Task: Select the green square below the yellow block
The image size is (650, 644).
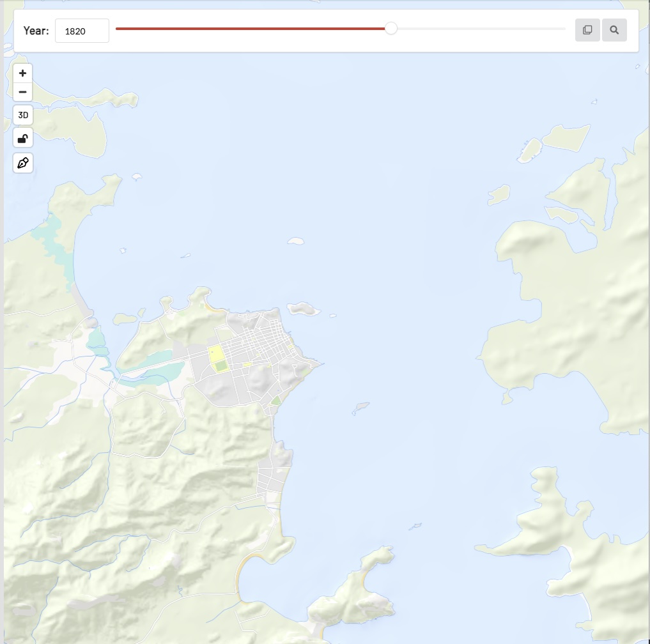Action: 221,366
